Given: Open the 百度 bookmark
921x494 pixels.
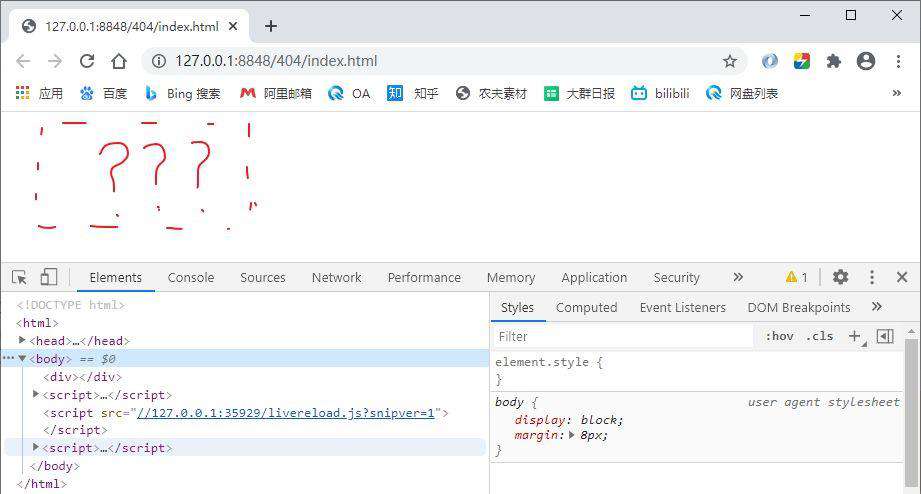Looking at the screenshot, I should point(103,93).
